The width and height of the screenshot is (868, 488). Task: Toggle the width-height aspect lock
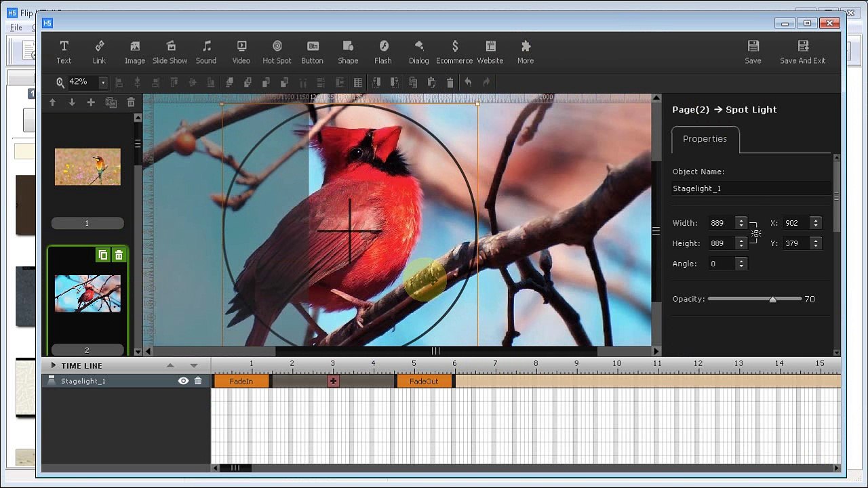tap(755, 233)
